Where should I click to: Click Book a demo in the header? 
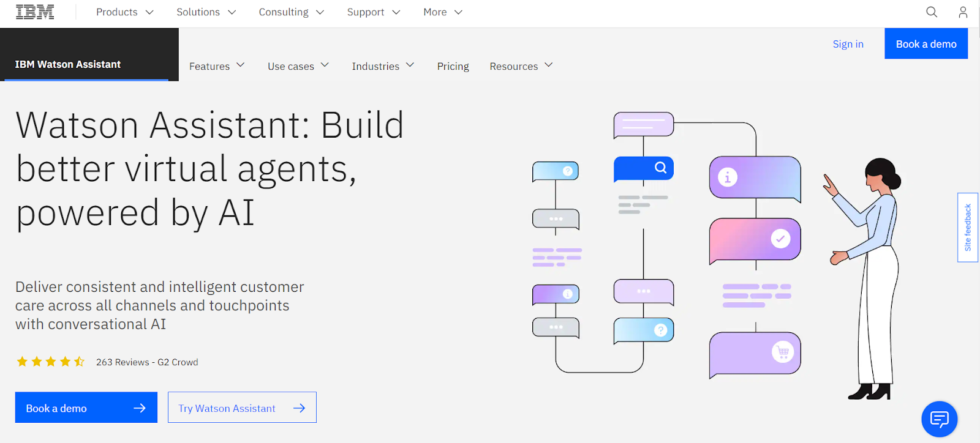(926, 43)
